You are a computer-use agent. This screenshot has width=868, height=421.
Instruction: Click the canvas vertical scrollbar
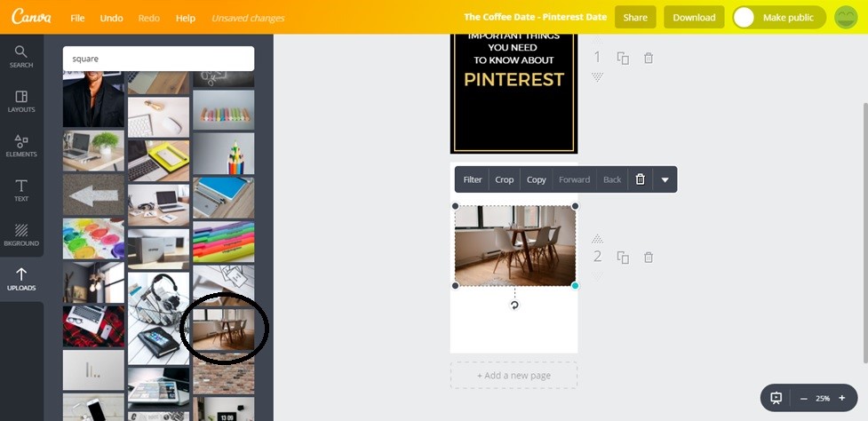864,233
